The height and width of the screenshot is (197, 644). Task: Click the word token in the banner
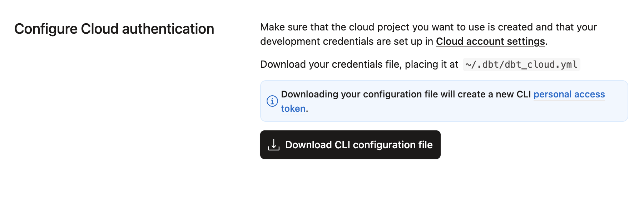point(293,109)
